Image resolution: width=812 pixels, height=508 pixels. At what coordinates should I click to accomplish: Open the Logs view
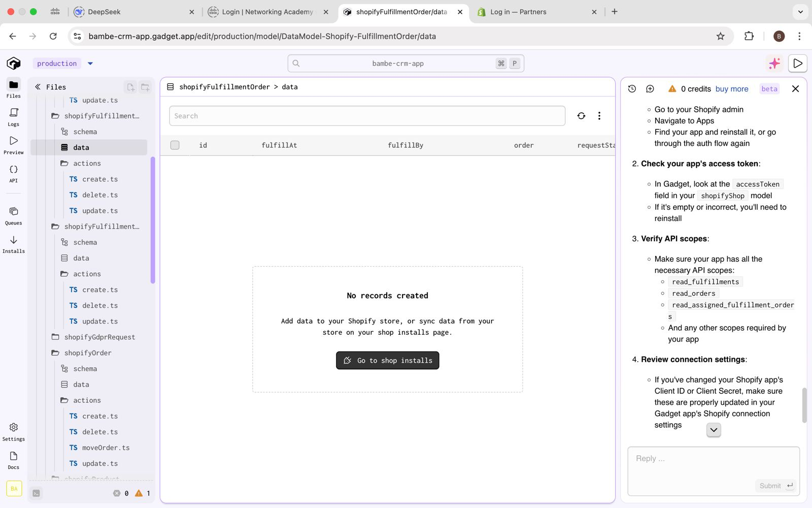14,117
